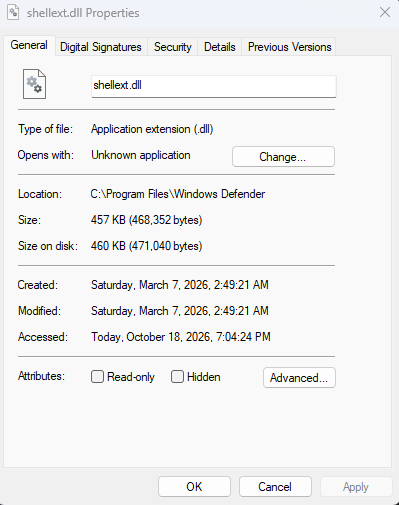The image size is (399, 505).
Task: Toggle the Hidden attribute checkbox
Action: coord(177,377)
